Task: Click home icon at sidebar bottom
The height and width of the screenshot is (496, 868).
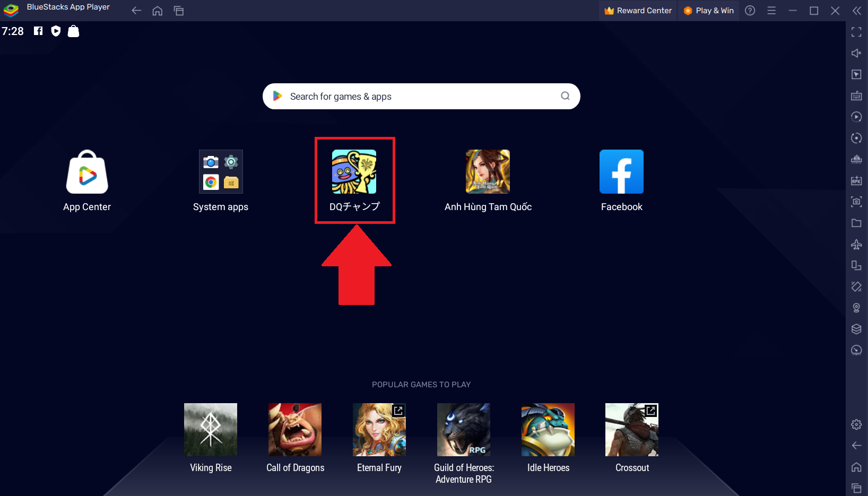Action: 856,467
